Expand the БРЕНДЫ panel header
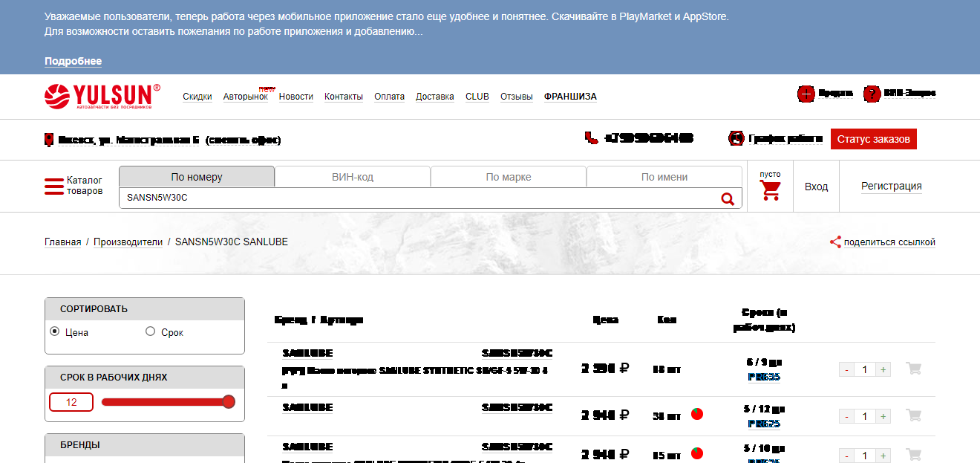This screenshot has width=980, height=463. tap(145, 445)
